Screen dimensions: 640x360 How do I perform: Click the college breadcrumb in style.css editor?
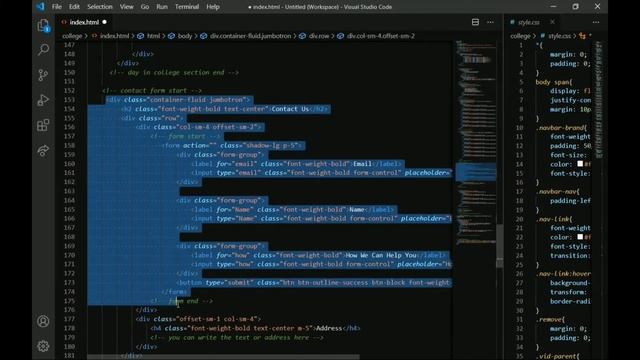(520, 36)
